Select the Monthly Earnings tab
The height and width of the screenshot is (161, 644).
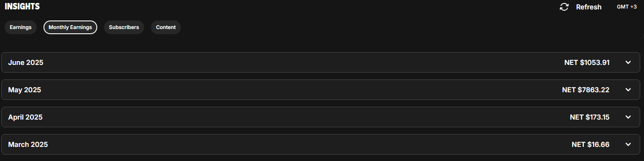click(x=70, y=27)
